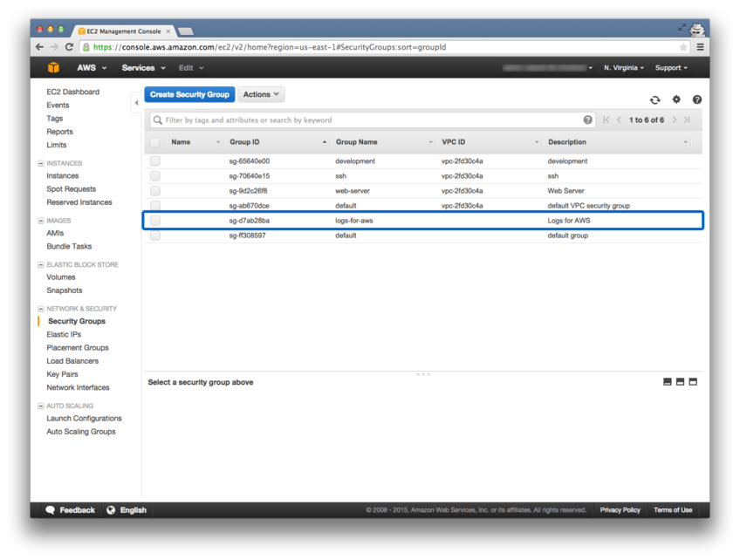Close the EC2 Management Console tab

[x=168, y=31]
